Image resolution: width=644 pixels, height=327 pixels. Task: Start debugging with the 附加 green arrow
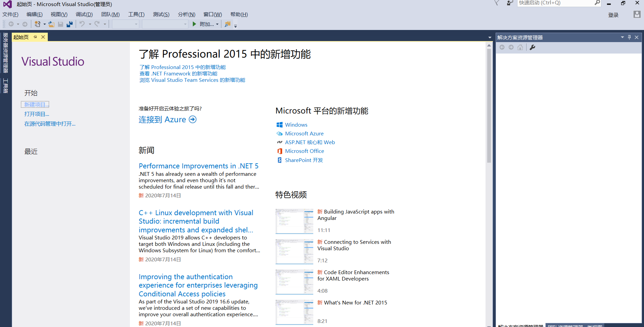(194, 24)
